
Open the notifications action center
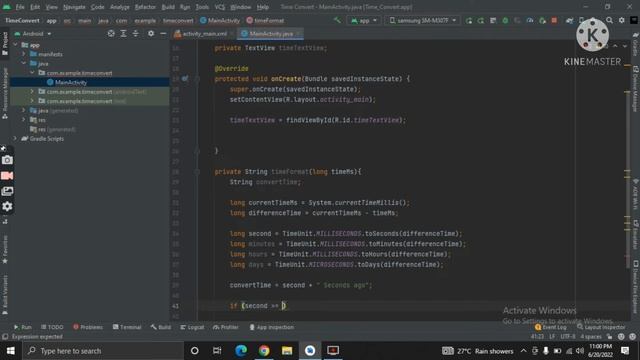coord(625,351)
